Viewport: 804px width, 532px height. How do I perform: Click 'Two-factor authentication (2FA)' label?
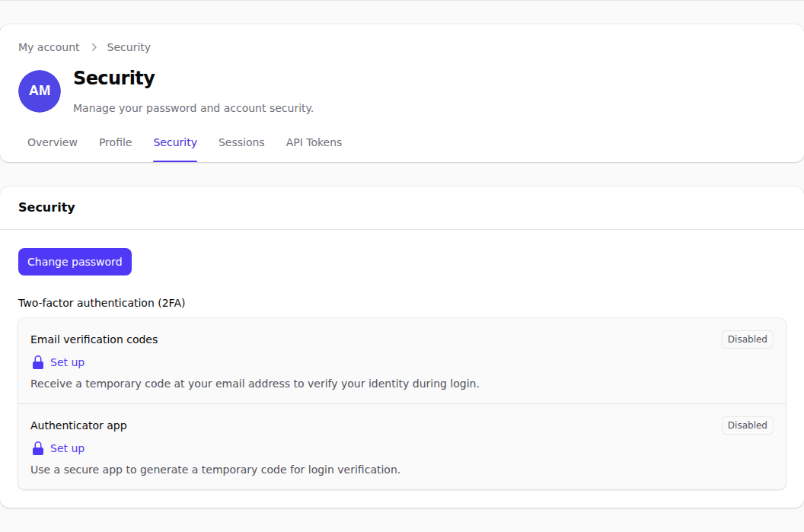(101, 303)
